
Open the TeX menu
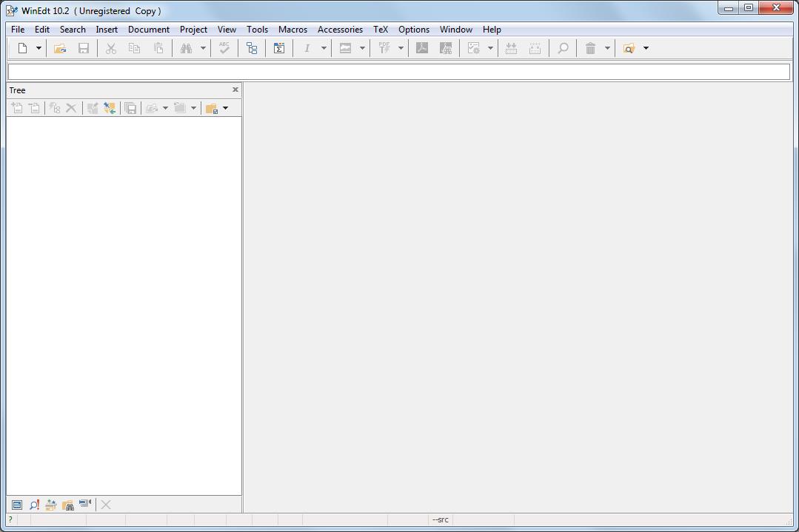pyautogui.click(x=381, y=30)
